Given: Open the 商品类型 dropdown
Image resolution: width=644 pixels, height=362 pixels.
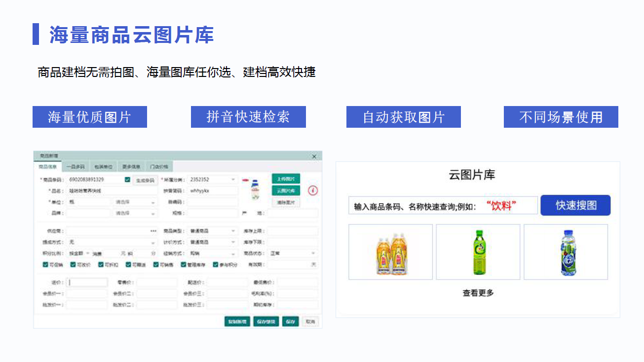Looking at the screenshot, I should click(233, 231).
